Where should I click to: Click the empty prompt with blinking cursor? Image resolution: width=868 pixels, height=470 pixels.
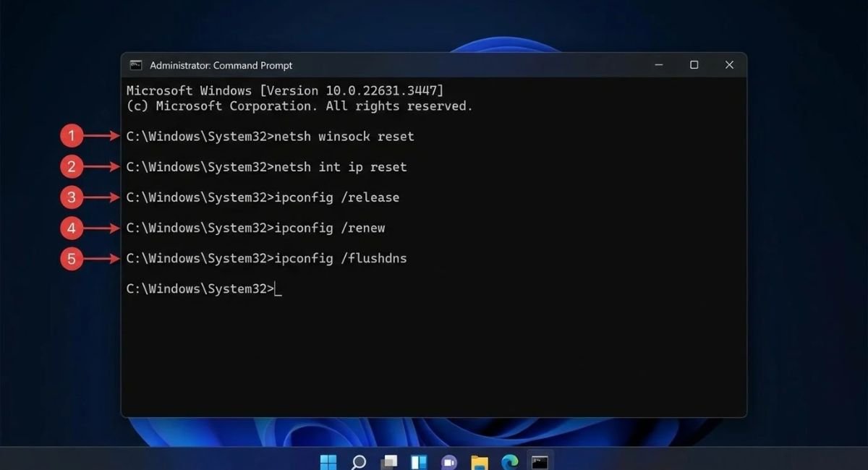[x=204, y=289]
